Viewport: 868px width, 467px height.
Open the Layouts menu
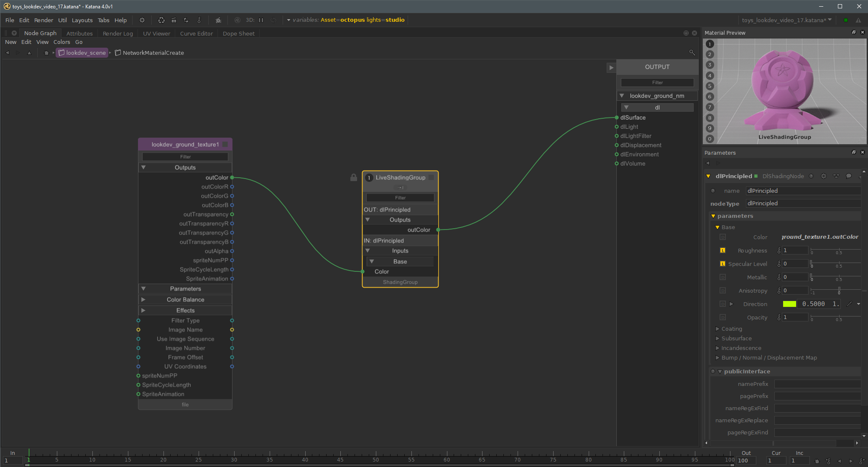point(82,20)
